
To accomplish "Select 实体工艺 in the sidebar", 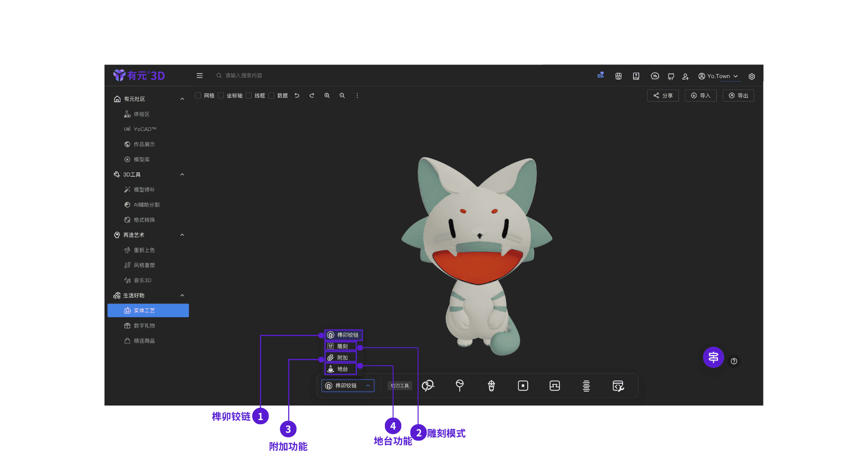I will [148, 311].
